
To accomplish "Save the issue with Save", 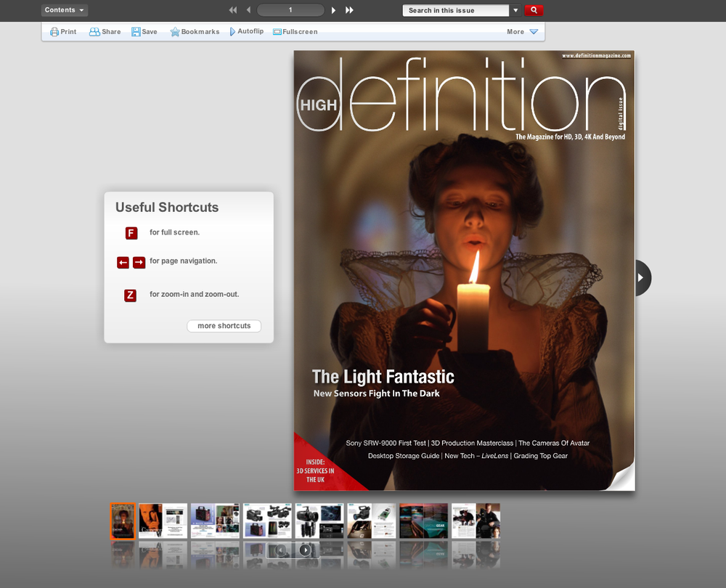I will [144, 32].
